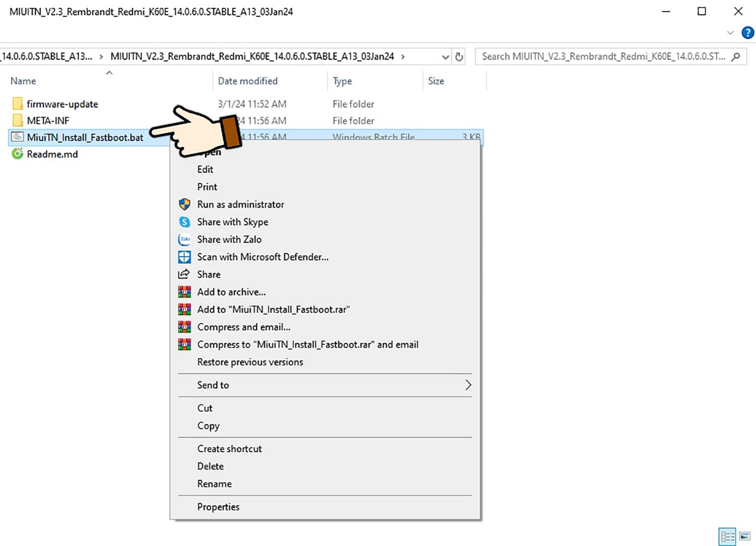Click the Run as administrator shield icon
756x546 pixels.
click(x=184, y=204)
